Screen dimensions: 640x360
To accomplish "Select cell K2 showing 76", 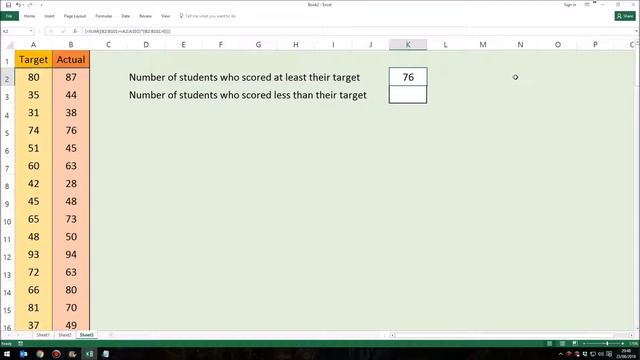I will click(x=408, y=77).
